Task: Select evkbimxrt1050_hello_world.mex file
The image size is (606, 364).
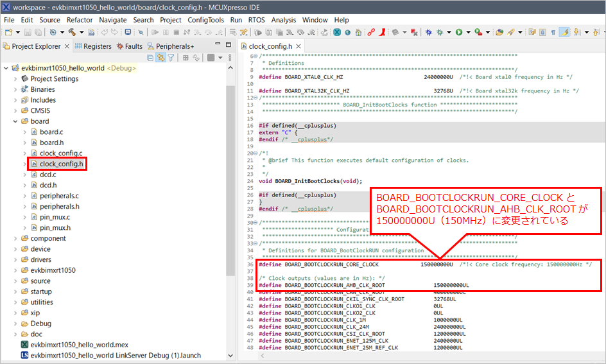Action: 79,345
